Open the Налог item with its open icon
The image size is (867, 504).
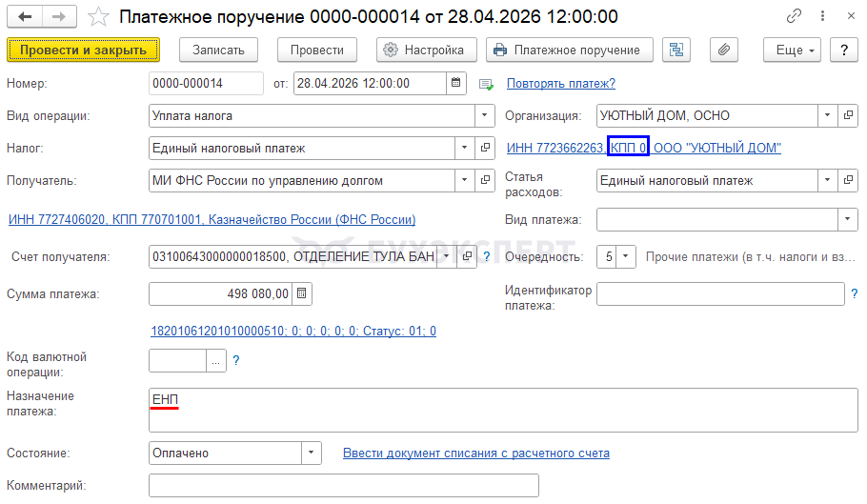[485, 148]
